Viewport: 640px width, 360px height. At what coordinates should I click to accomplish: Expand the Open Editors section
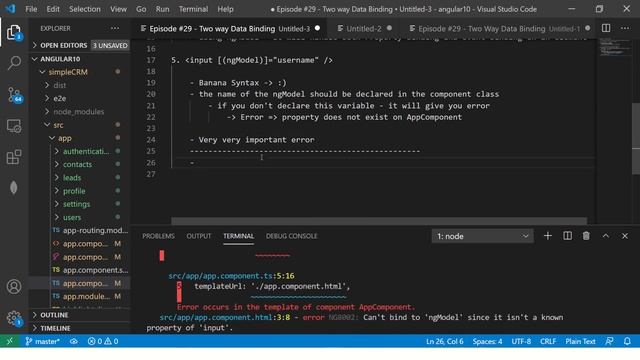pos(80,45)
